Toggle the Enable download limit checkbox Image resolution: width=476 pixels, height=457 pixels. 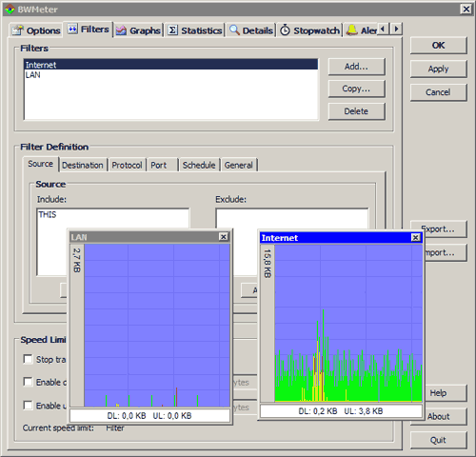28,382
